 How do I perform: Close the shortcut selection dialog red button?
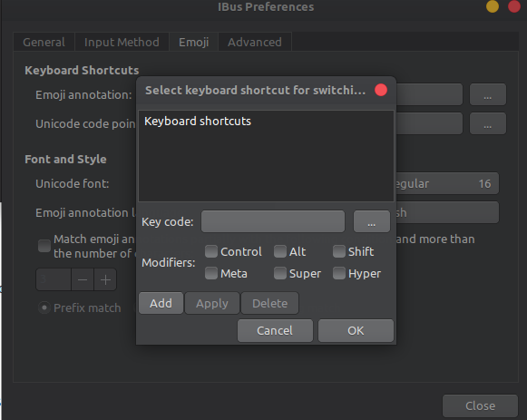pos(381,90)
